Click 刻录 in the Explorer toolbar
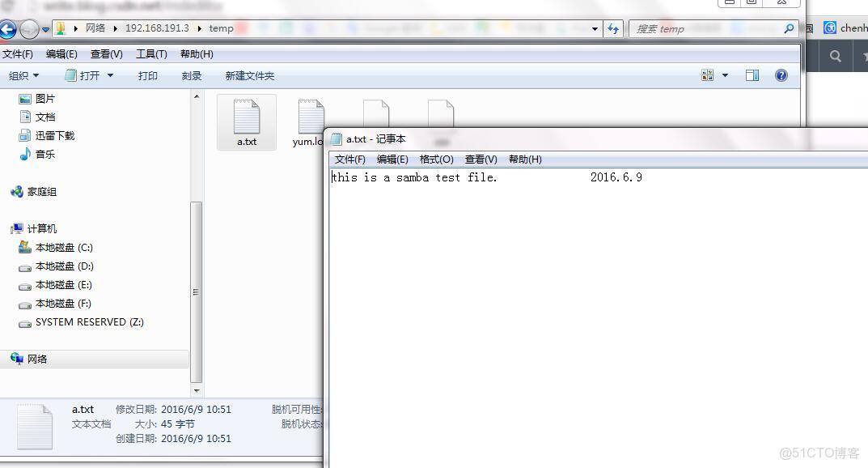Image resolution: width=868 pixels, height=468 pixels. 192,75
